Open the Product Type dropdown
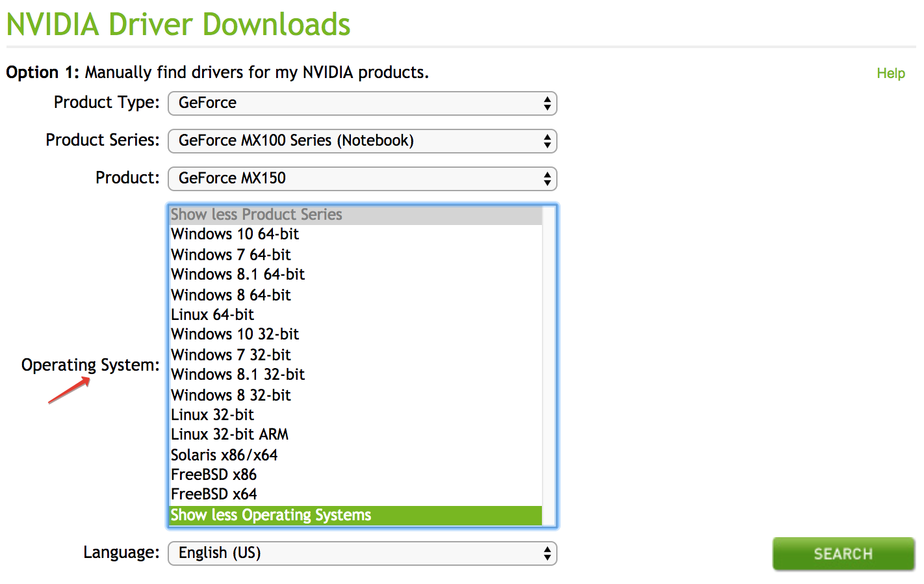This screenshot has width=924, height=584. coord(363,103)
